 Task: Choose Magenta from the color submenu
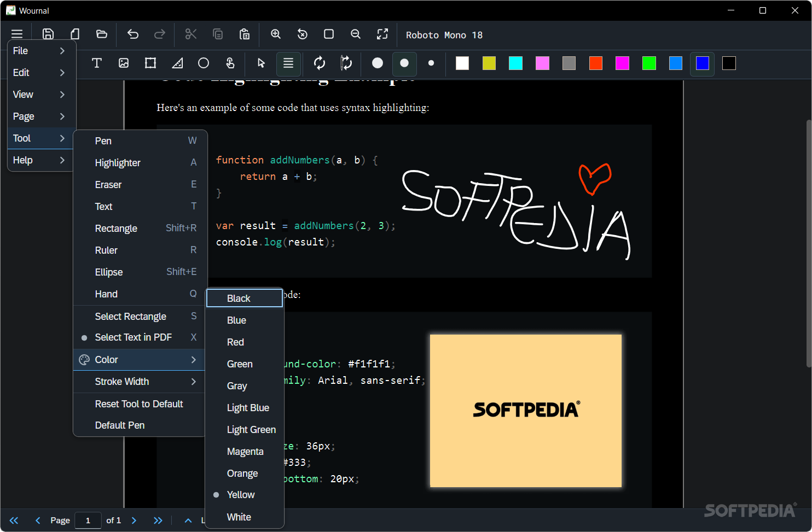[x=245, y=452]
